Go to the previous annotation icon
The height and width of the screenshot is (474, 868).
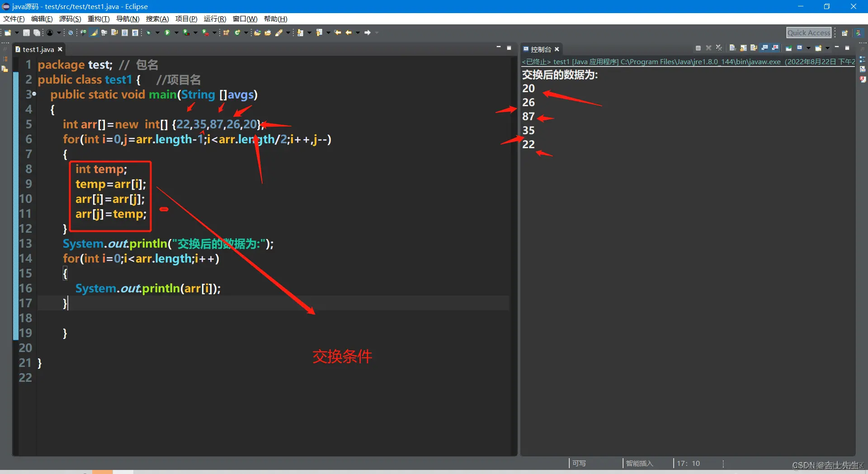coord(319,33)
